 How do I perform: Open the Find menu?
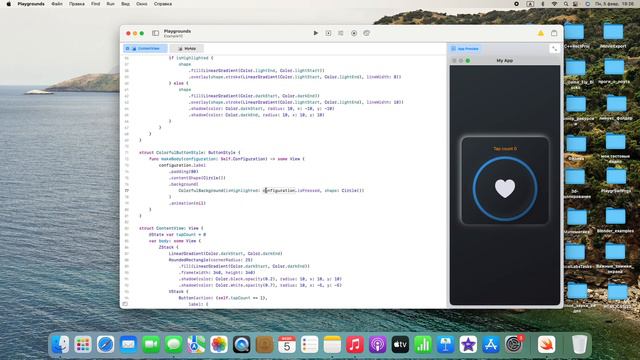click(96, 4)
